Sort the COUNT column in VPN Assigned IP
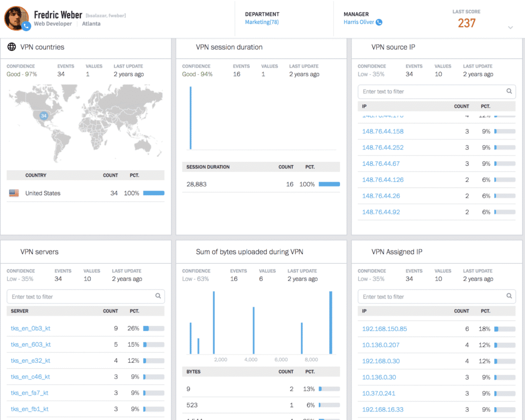Viewport: 525px width, 420px height. [x=461, y=311]
